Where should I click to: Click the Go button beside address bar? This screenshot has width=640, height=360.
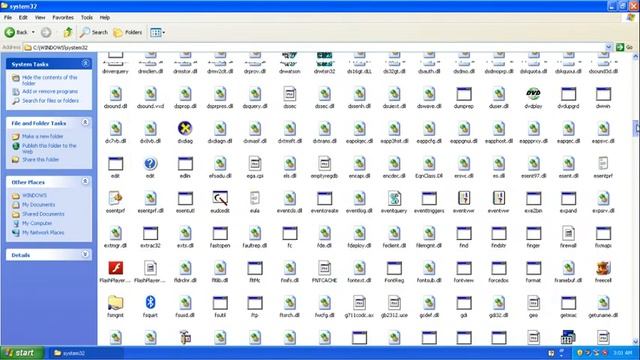click(x=624, y=47)
